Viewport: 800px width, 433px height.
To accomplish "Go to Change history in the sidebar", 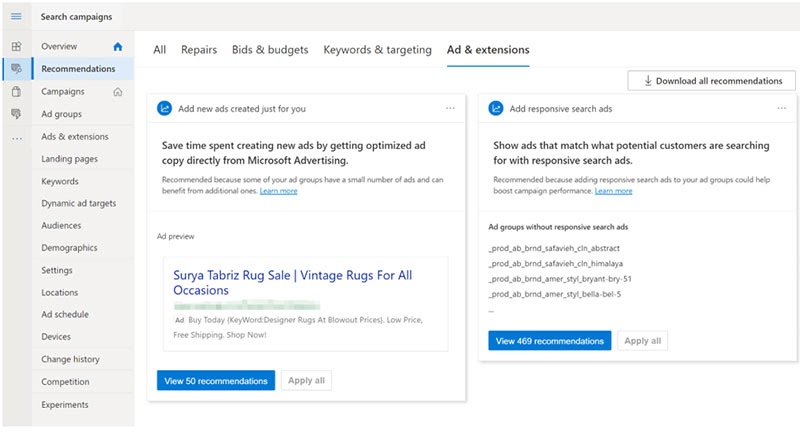I will (x=70, y=359).
